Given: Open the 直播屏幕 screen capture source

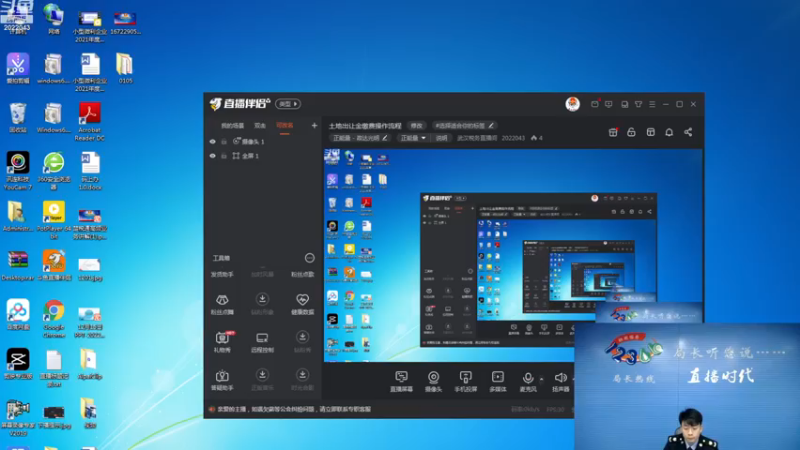Looking at the screenshot, I should pos(402,381).
